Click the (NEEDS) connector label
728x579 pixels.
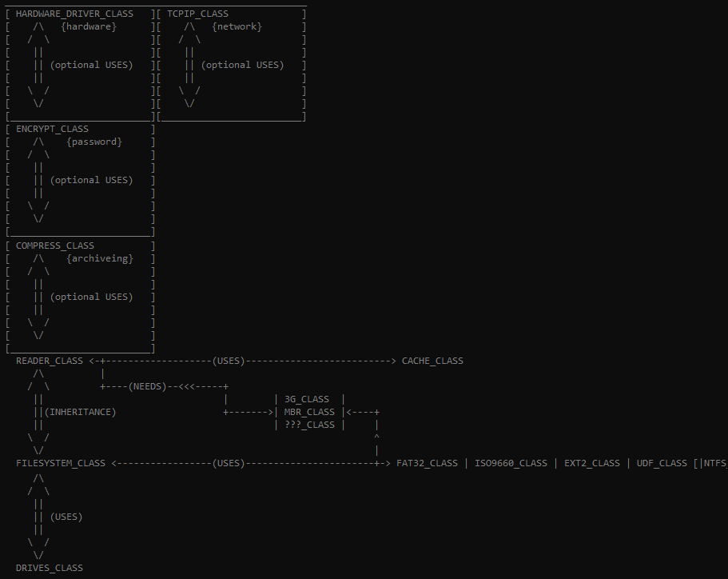click(148, 386)
